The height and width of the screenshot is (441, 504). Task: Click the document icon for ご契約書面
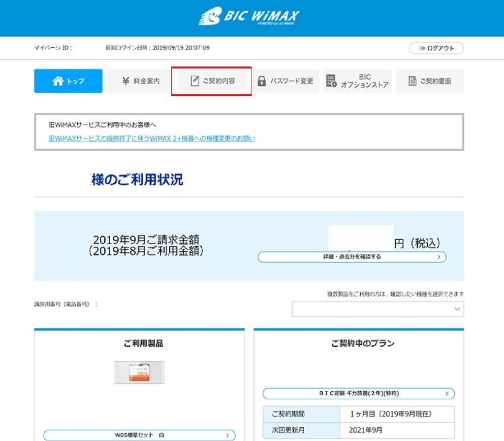tap(412, 81)
